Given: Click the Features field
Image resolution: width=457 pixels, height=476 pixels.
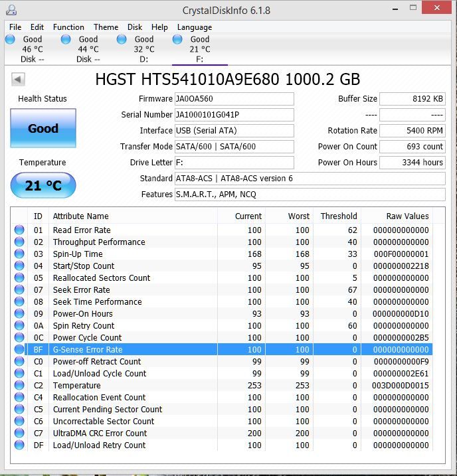Looking at the screenshot, I should 310,195.
